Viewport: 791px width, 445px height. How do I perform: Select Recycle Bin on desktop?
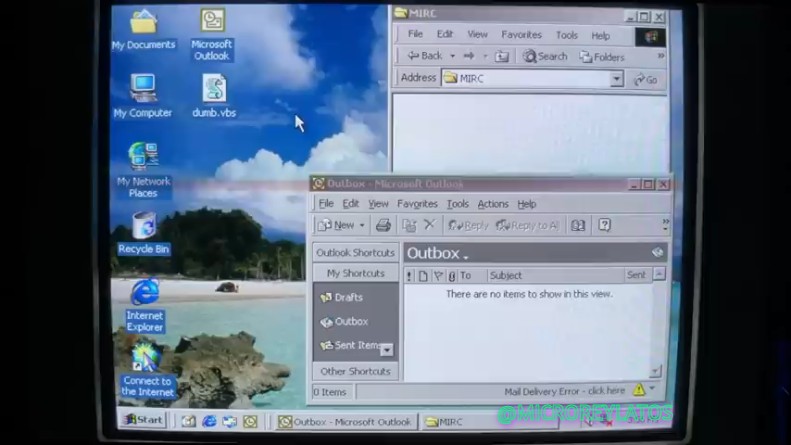(x=144, y=233)
